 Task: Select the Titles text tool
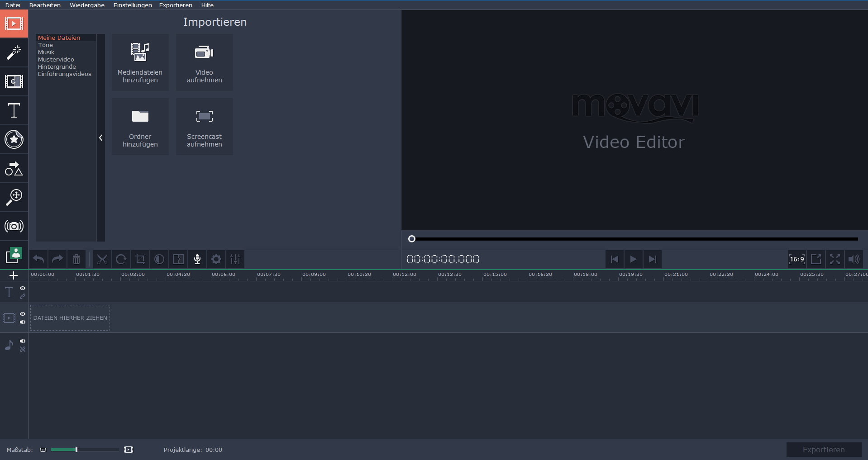pyautogui.click(x=14, y=110)
